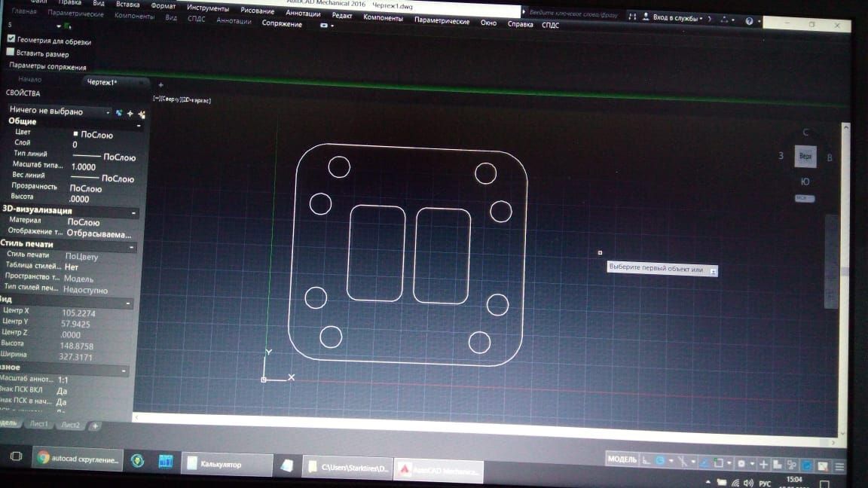Toggle the blue object snap tracking button

704,462
